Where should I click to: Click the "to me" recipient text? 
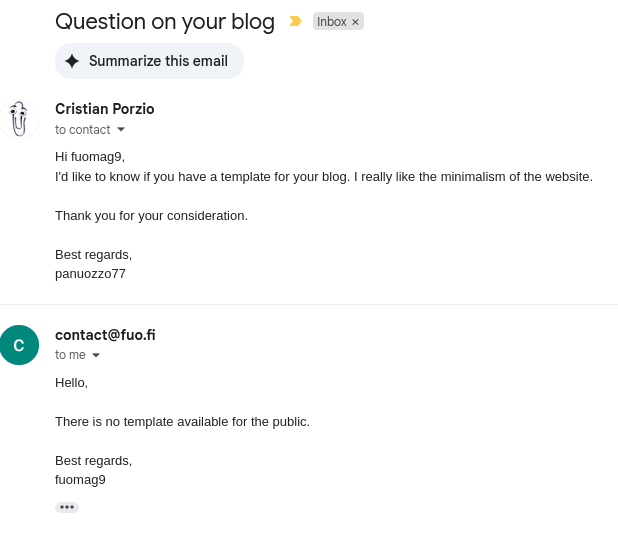pos(70,355)
